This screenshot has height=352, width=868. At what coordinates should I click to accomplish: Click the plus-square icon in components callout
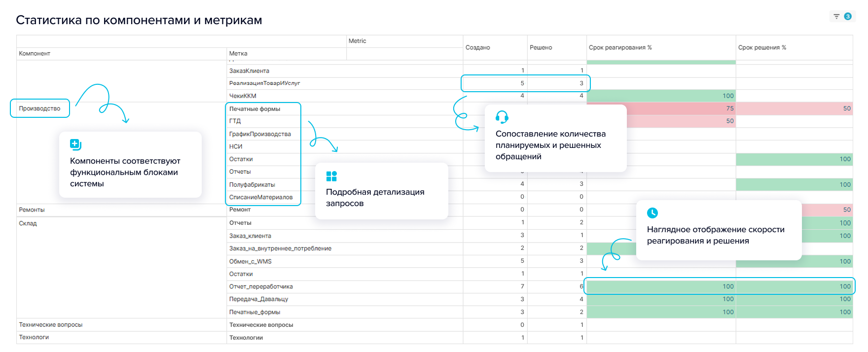tap(75, 144)
